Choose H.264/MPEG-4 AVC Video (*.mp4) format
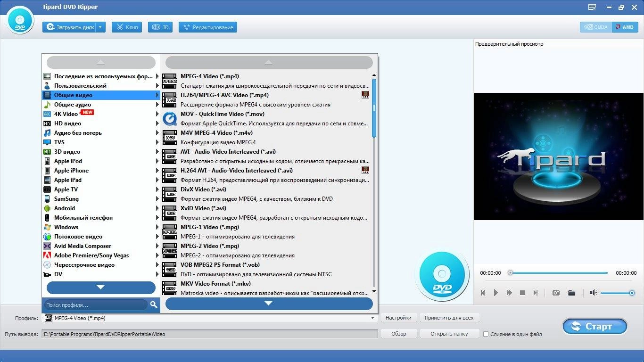644x362 pixels. (x=266, y=99)
